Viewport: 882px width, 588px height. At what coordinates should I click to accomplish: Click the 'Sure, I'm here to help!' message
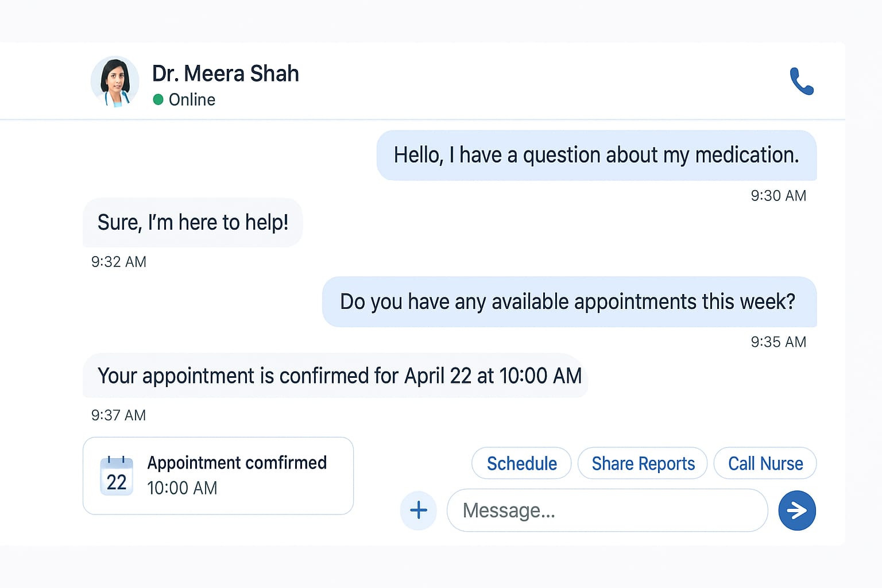click(x=192, y=223)
